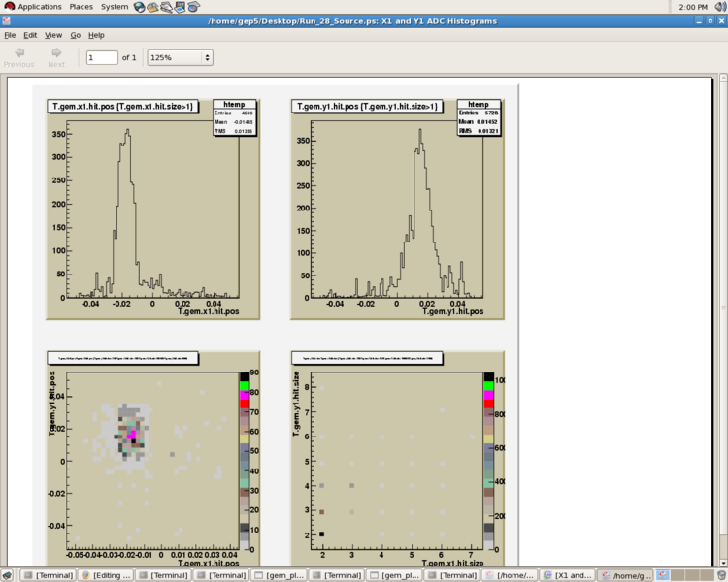Screen dimensions: 728x582
Task: Click the Next page arrow
Action: click(x=56, y=57)
